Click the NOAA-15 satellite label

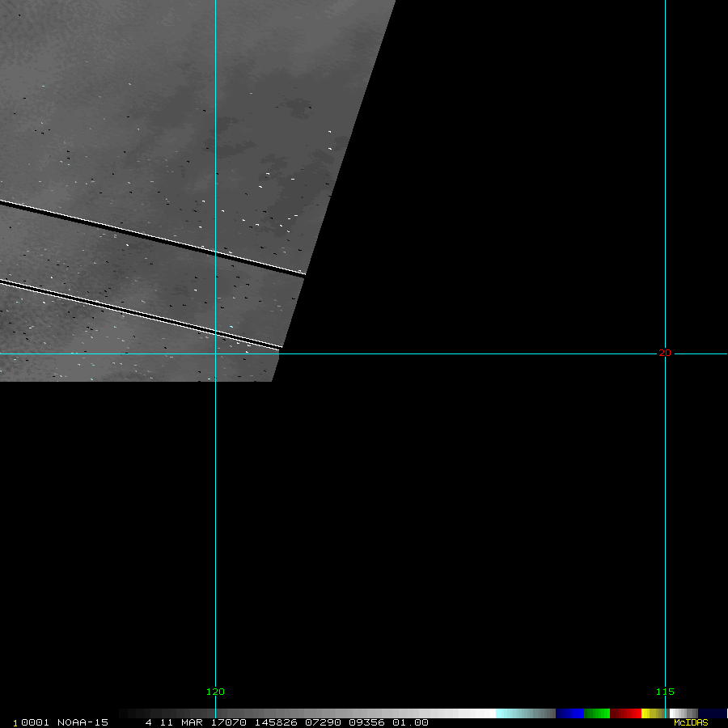[83, 722]
